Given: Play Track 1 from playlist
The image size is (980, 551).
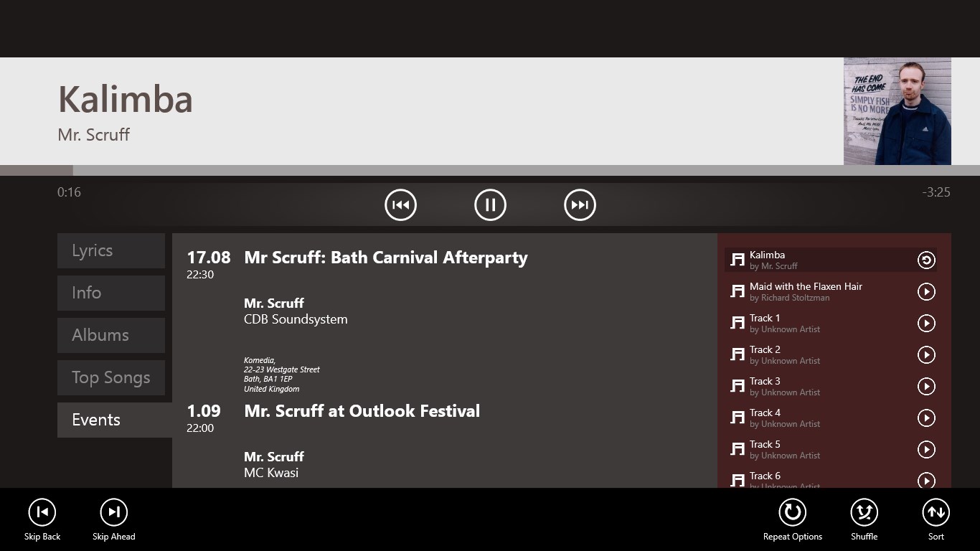Looking at the screenshot, I should click(926, 324).
